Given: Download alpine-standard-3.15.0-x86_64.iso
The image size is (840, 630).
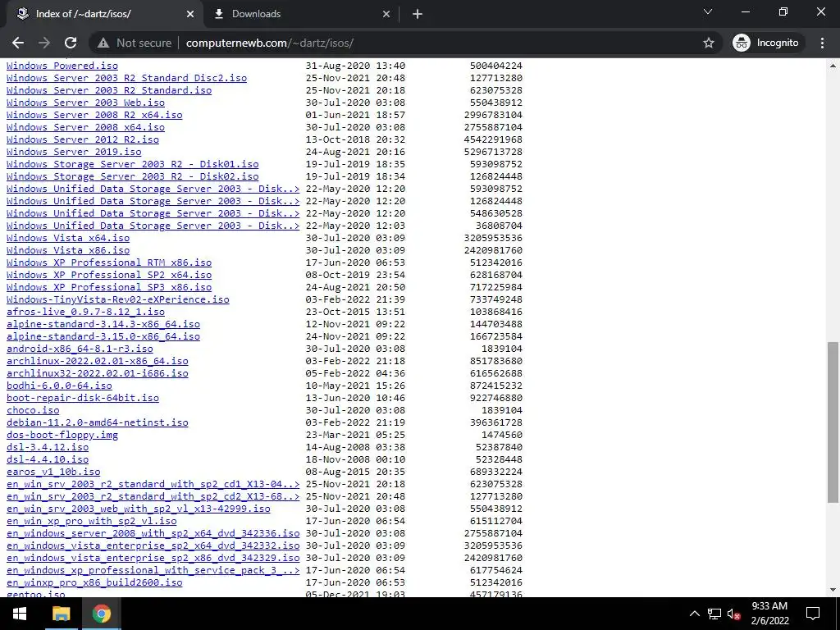Looking at the screenshot, I should point(103,336).
